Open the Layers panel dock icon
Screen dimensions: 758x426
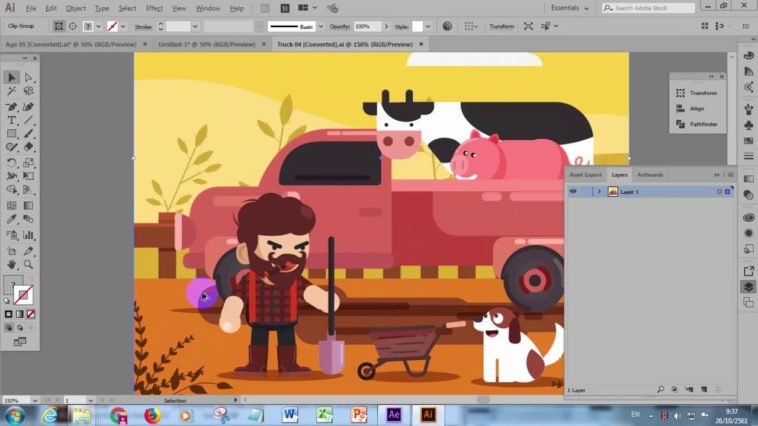tap(748, 286)
